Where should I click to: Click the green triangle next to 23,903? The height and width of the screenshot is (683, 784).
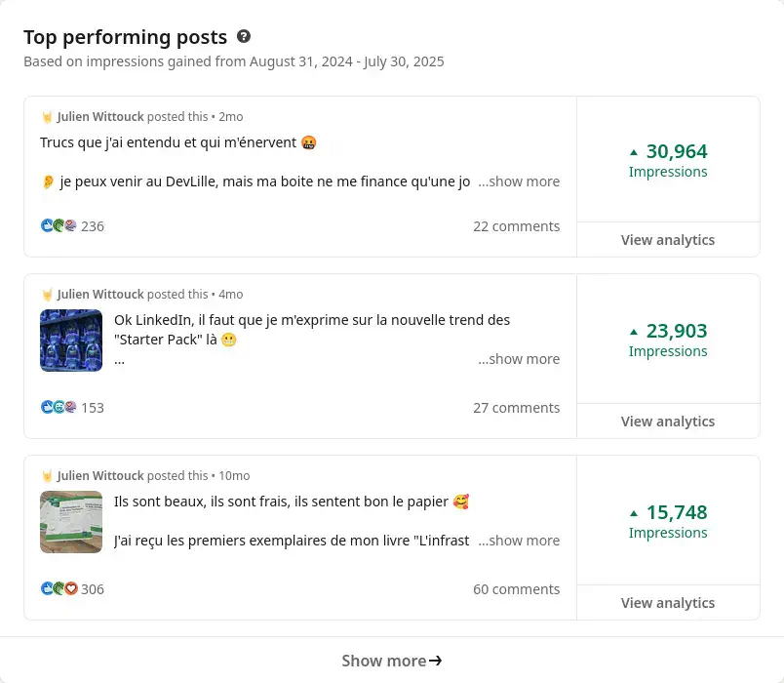(634, 332)
